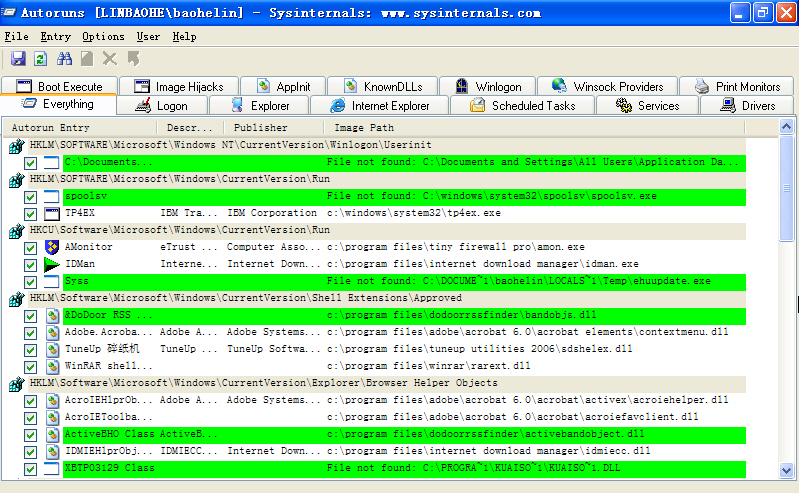Click the Publisher column header
This screenshot has width=799, height=493.
pos(273,127)
